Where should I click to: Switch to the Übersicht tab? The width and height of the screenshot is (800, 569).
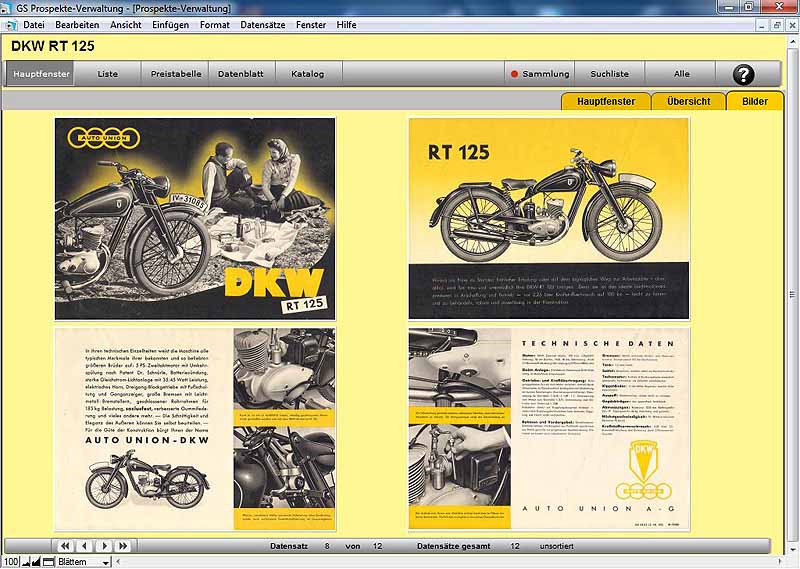click(689, 102)
